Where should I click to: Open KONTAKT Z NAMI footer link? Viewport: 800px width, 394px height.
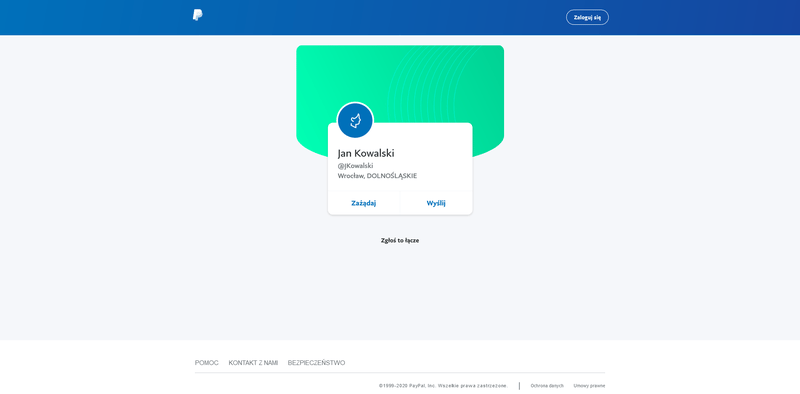pyautogui.click(x=253, y=363)
